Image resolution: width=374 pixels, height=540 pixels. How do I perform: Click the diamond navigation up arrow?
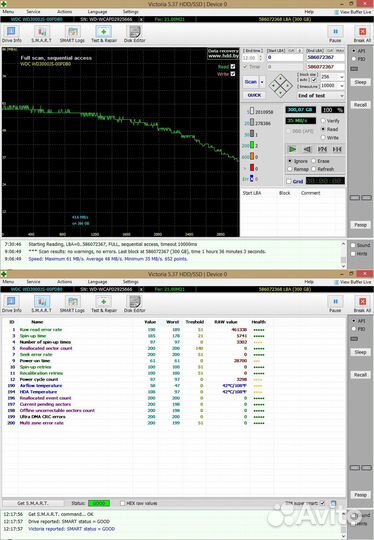(281, 79)
